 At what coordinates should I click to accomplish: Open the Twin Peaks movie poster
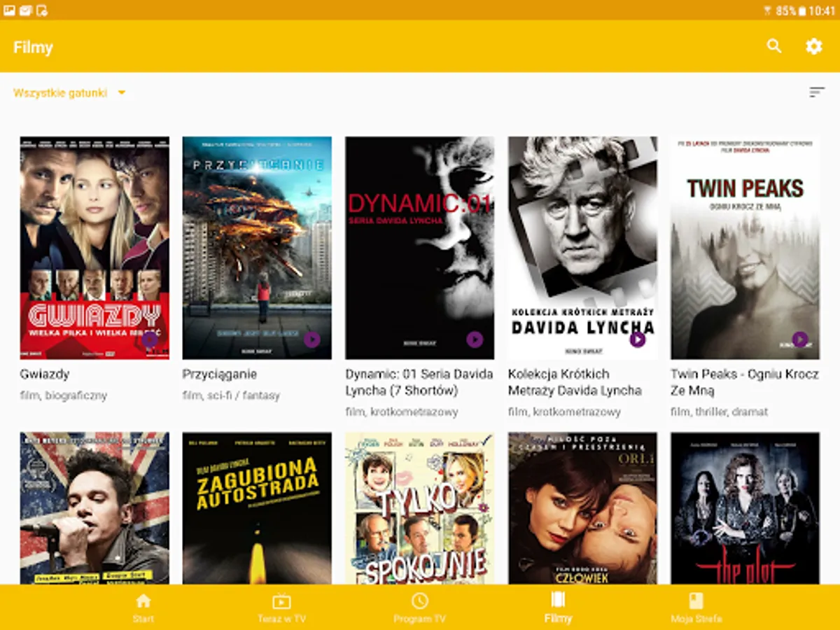(745, 248)
